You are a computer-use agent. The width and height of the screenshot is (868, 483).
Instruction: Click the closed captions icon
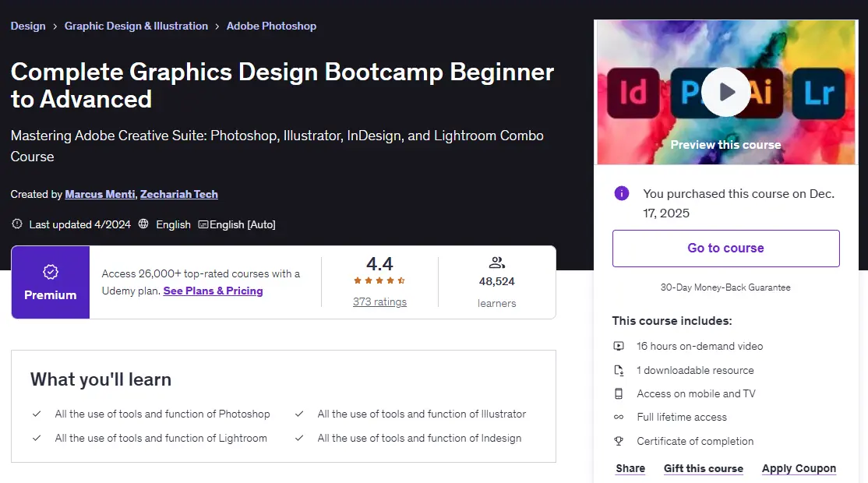coord(203,224)
